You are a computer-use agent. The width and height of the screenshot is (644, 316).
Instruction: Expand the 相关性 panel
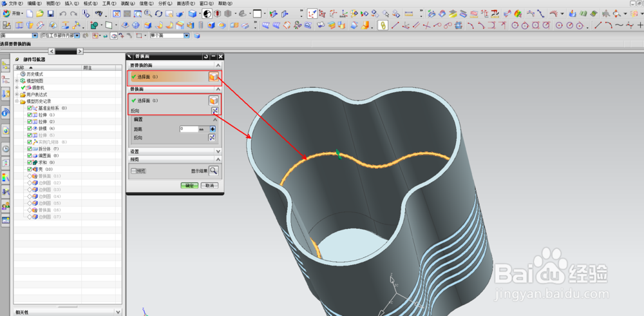pyautogui.click(x=118, y=312)
